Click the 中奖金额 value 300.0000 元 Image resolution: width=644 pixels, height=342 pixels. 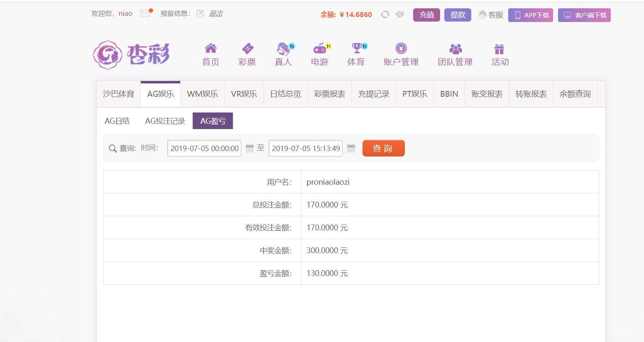[327, 250]
